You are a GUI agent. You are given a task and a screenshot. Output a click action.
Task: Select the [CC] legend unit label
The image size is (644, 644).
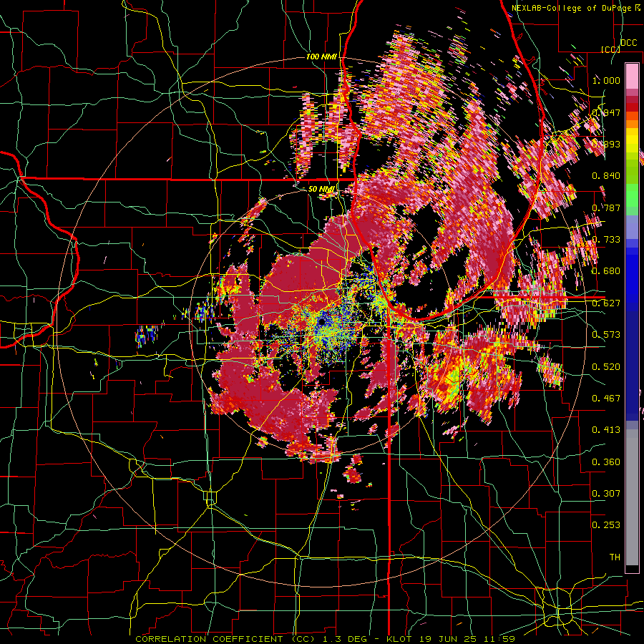point(610,49)
